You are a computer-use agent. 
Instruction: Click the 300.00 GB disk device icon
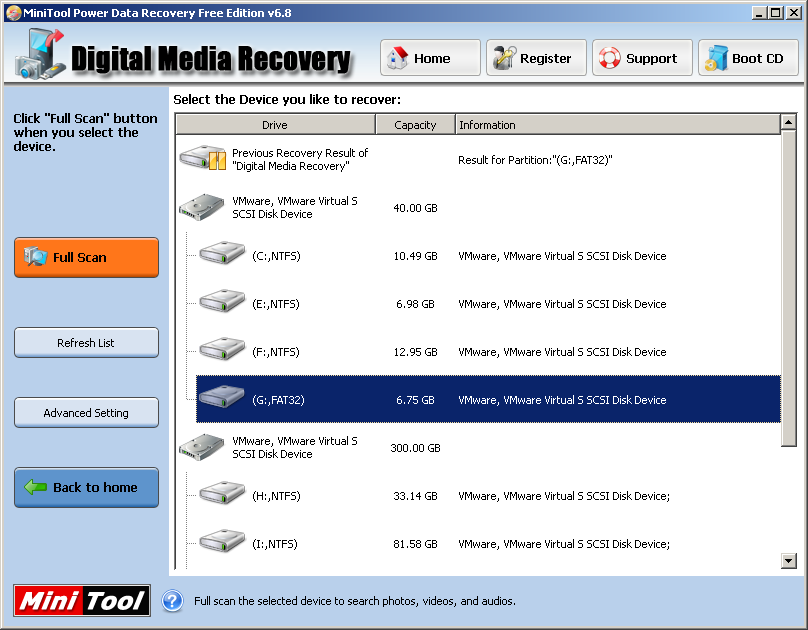(201, 447)
